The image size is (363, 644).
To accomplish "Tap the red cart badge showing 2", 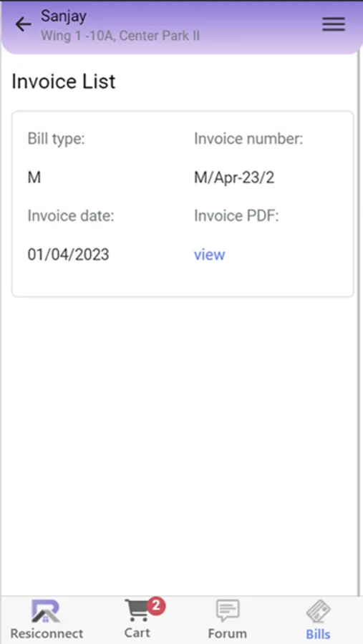I will 156,605.
